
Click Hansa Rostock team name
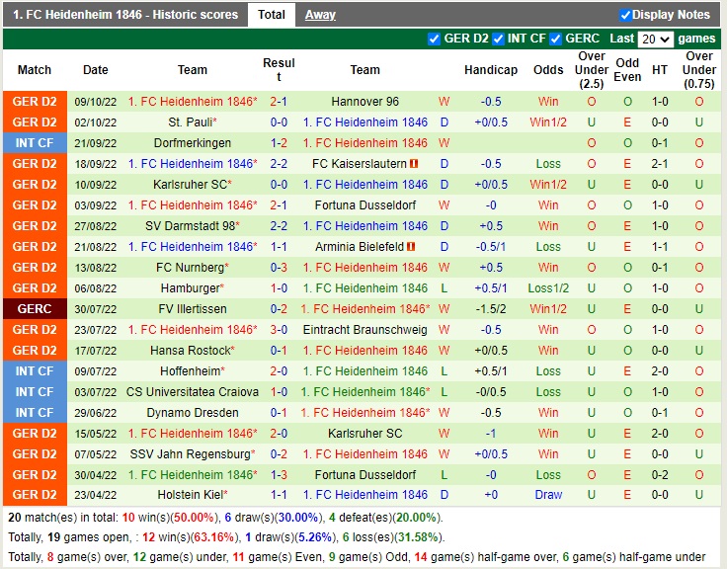[x=193, y=351]
